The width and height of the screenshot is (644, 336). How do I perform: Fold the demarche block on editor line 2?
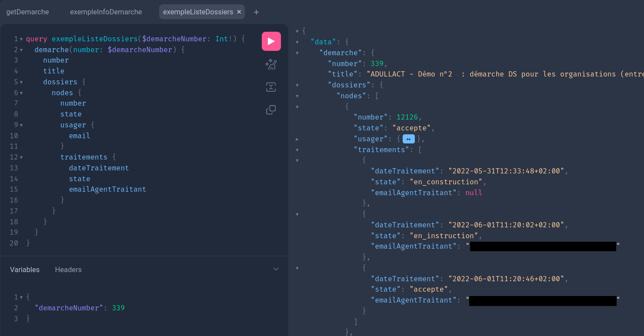point(21,50)
